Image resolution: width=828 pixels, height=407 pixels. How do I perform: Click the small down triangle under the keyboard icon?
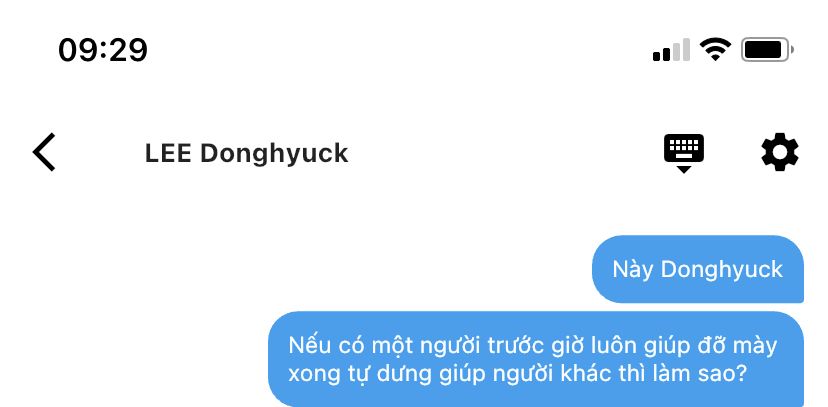click(x=684, y=169)
